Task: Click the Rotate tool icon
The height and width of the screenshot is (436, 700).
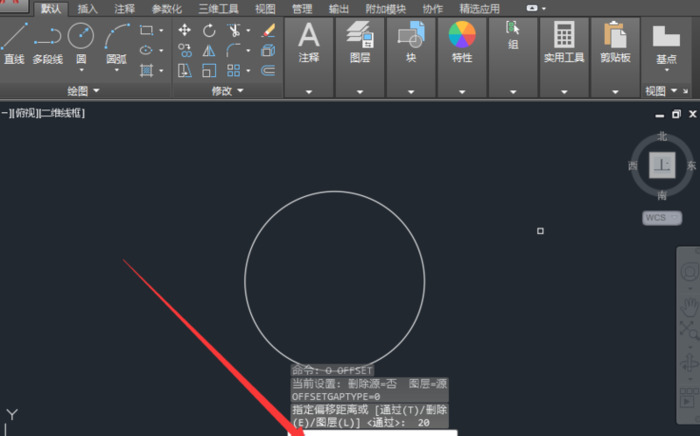Action: (209, 30)
